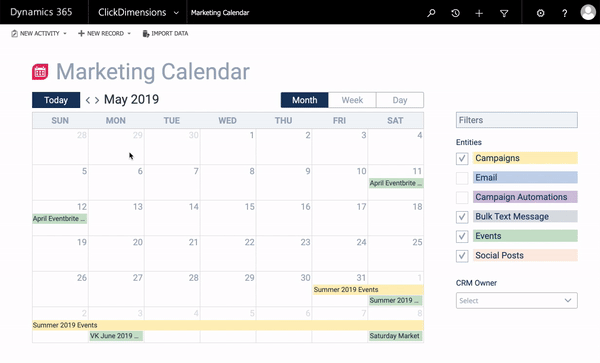Check the Email entity checkbox

(x=462, y=178)
